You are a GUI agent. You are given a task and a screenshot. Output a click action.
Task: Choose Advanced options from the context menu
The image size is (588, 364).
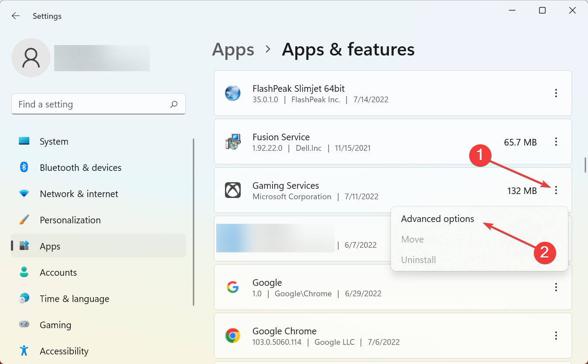point(479,219)
